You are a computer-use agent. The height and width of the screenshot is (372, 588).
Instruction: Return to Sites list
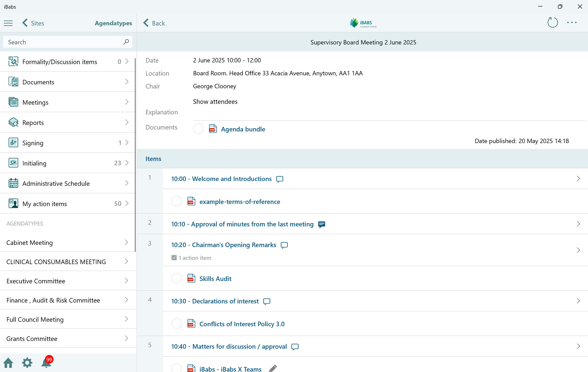click(33, 23)
